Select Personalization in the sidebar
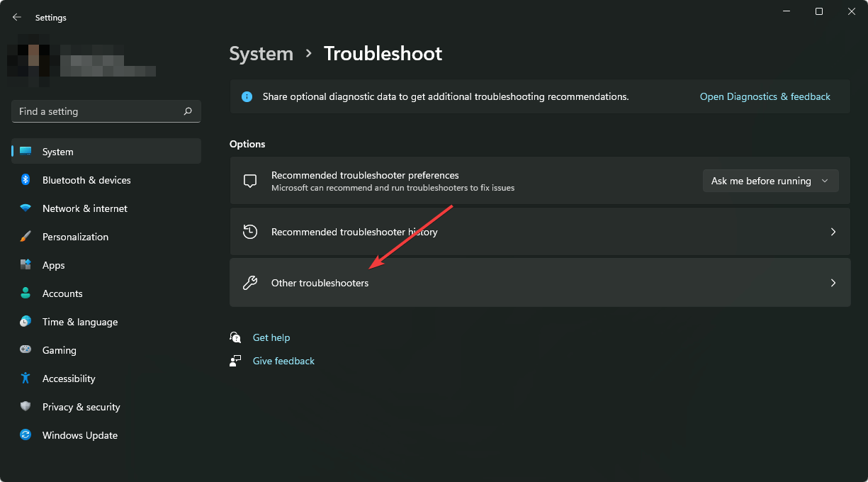Image resolution: width=868 pixels, height=482 pixels. (x=106, y=237)
